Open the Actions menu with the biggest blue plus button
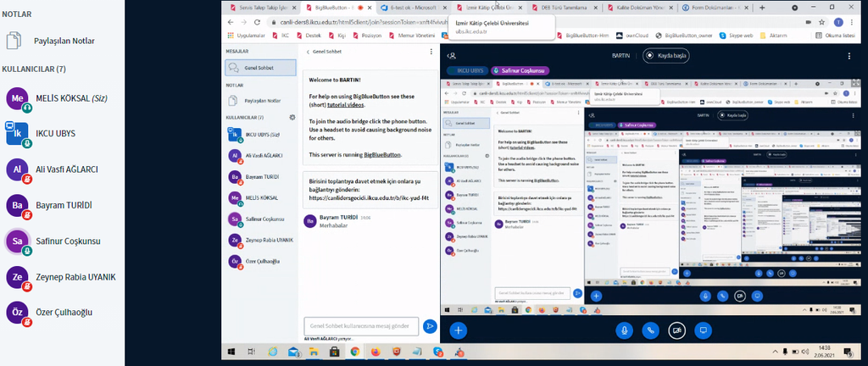Viewport: 868px width, 366px height. pos(458,330)
